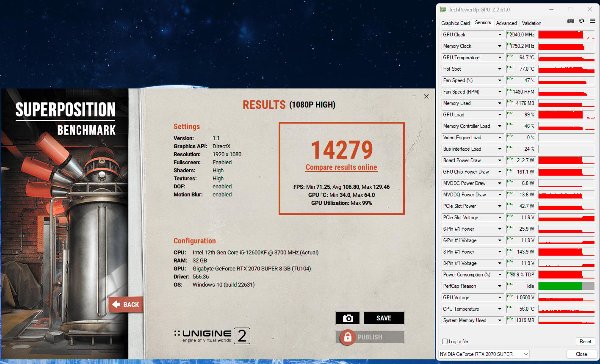The width and height of the screenshot is (600, 364).
Task: Expand the GPU Load sensor dropdown
Action: (x=500, y=115)
